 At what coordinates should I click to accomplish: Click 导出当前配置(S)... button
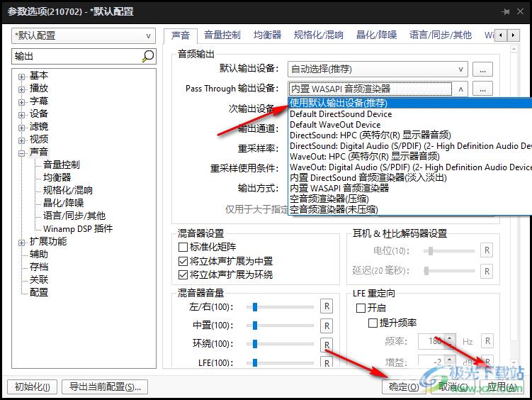pos(105,387)
